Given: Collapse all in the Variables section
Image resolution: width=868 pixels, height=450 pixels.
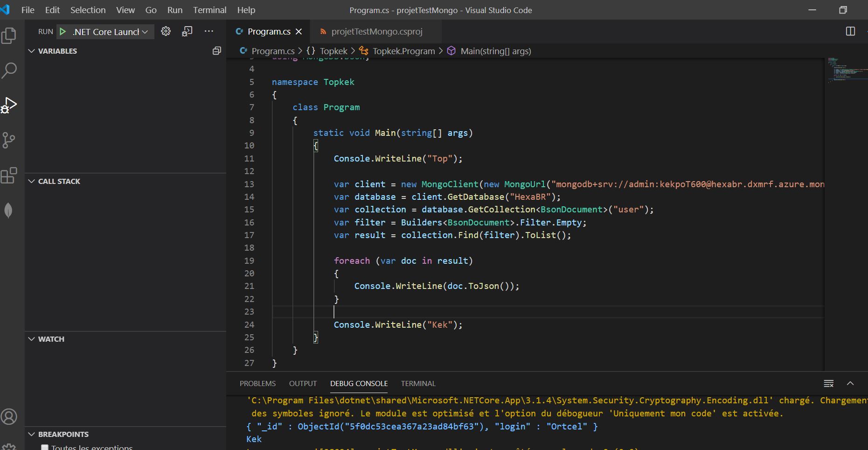Looking at the screenshot, I should (x=216, y=51).
